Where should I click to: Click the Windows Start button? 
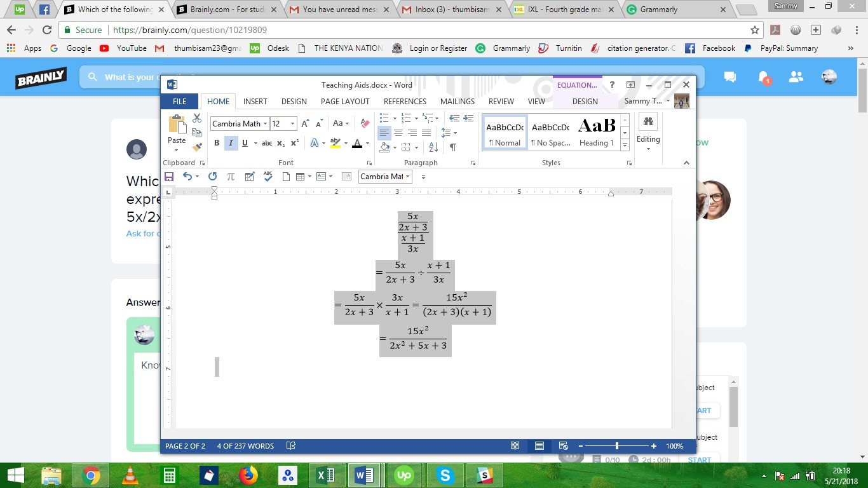pos(15,475)
